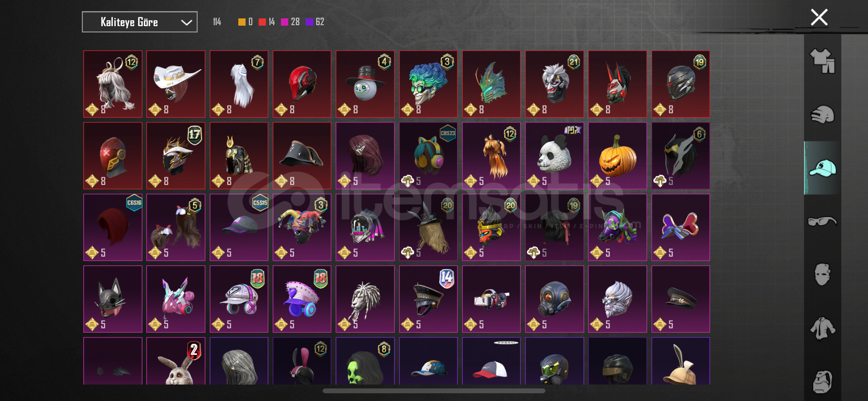868x401 pixels.
Task: Click the dropdown chevron next to Kaliteye Göre
Action: tap(186, 22)
